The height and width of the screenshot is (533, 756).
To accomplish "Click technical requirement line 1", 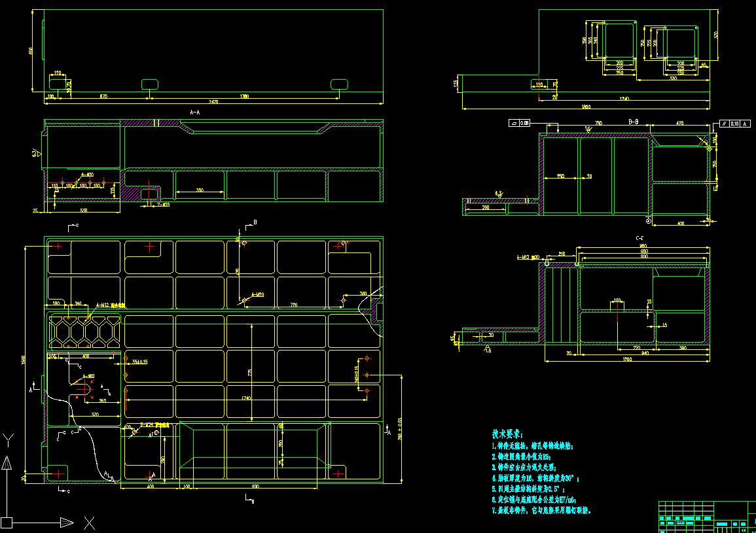I will tap(533, 446).
